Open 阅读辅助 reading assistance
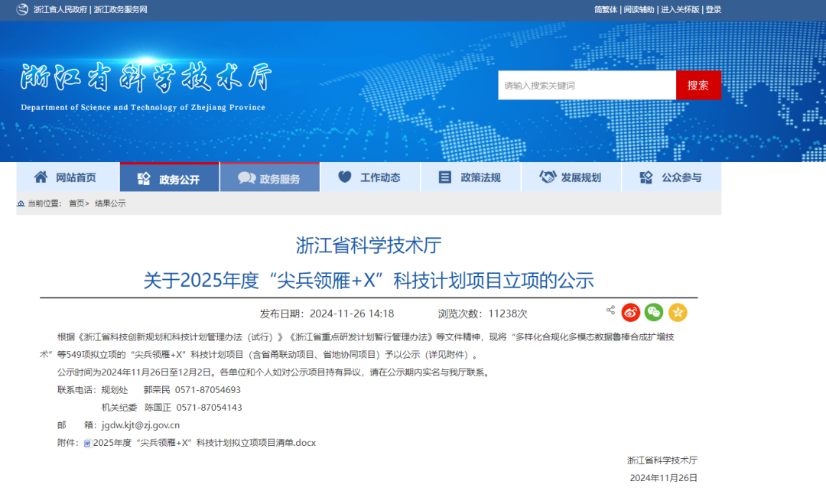The height and width of the screenshot is (504, 826). point(639,9)
